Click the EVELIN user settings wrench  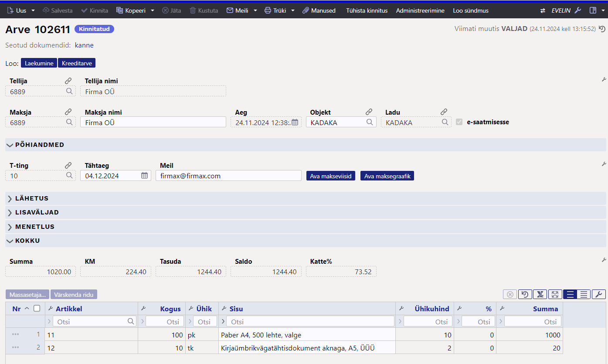pyautogui.click(x=577, y=10)
